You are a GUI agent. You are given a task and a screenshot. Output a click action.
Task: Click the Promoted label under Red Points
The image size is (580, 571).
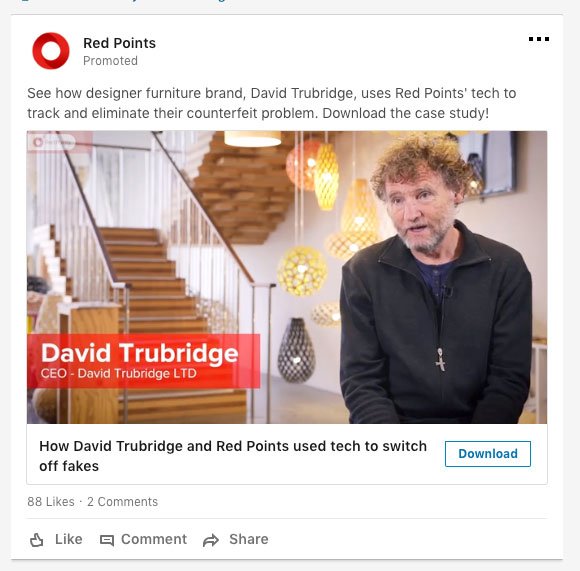click(x=110, y=61)
